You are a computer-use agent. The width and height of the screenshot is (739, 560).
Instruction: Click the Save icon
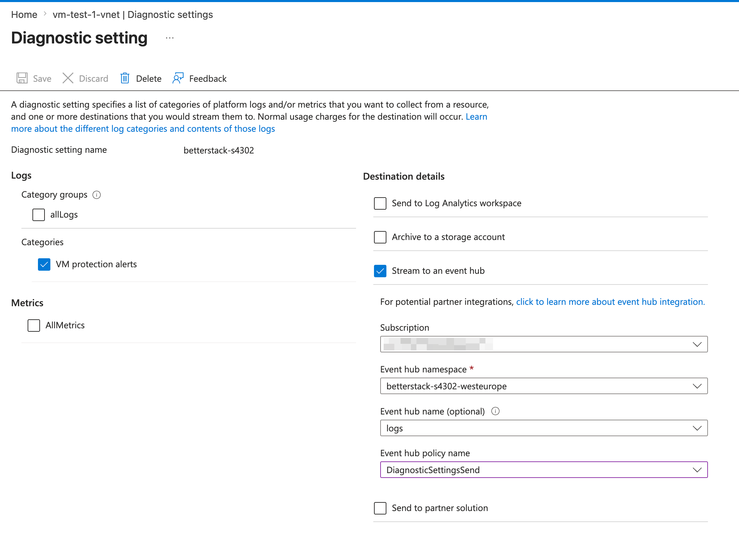[22, 78]
